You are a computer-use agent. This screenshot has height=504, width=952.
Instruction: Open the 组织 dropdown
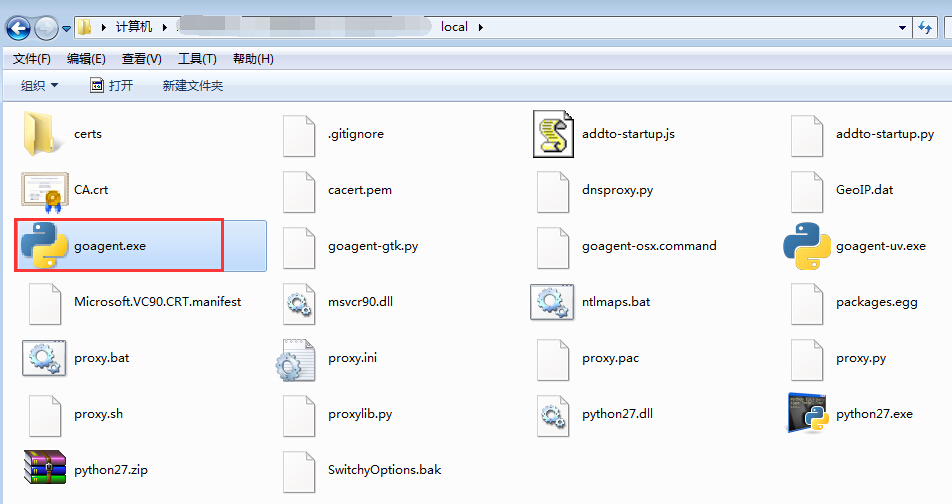39,86
